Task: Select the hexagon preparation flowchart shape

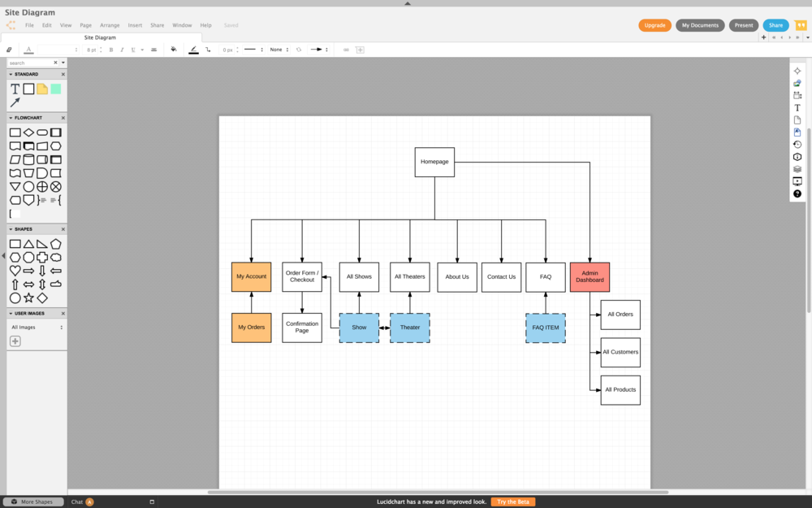Action: click(x=55, y=146)
